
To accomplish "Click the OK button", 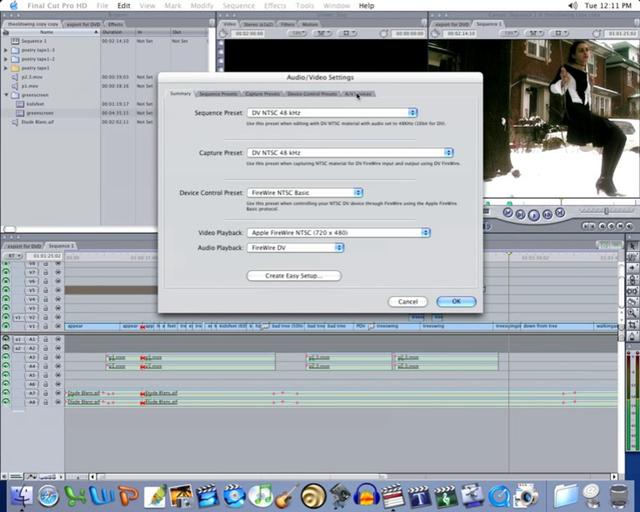I will point(456,301).
